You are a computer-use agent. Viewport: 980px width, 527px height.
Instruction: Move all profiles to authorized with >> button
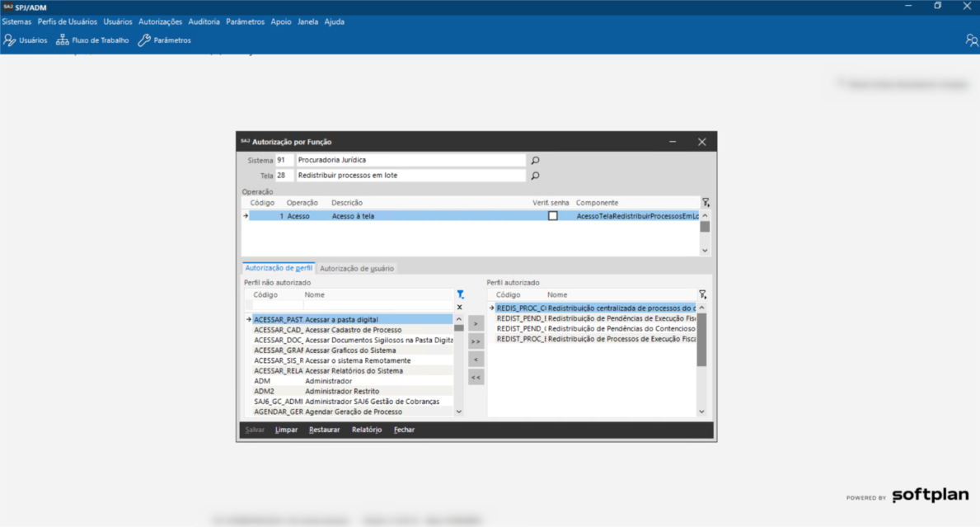coord(476,341)
